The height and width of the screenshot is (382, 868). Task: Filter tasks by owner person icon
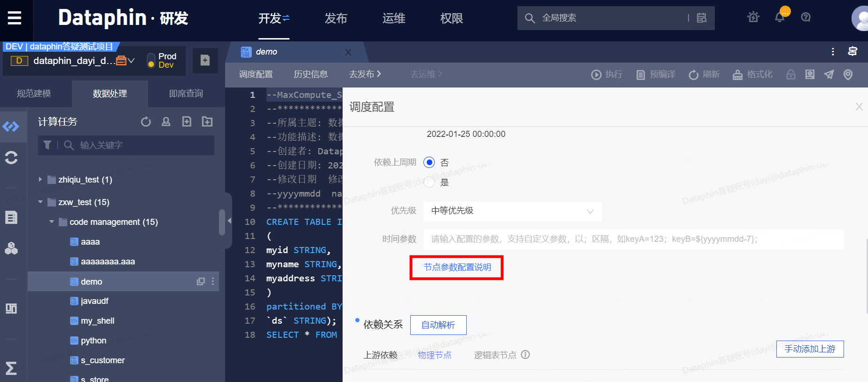[166, 122]
